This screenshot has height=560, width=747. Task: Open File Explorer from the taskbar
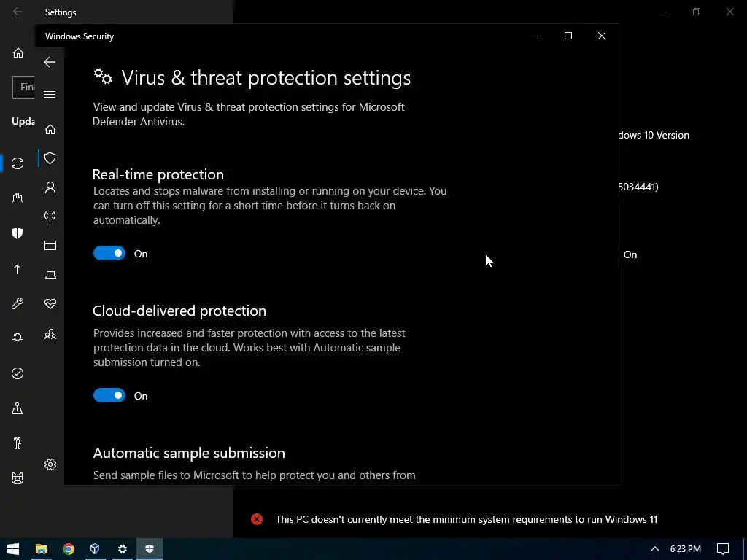42,549
